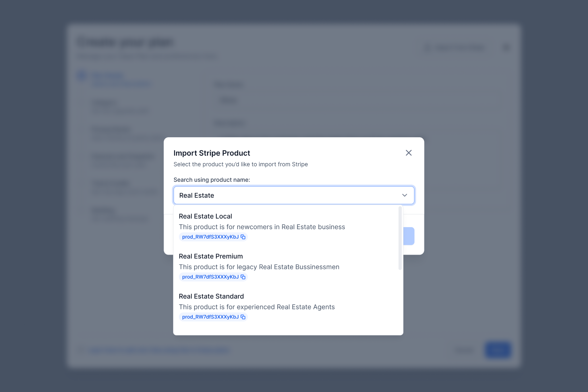Click the partially hidden blue dialog button

coord(409,236)
